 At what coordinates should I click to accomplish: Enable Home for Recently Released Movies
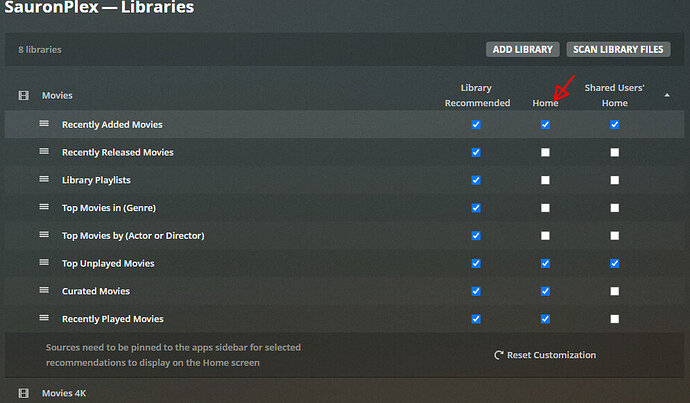tap(545, 152)
